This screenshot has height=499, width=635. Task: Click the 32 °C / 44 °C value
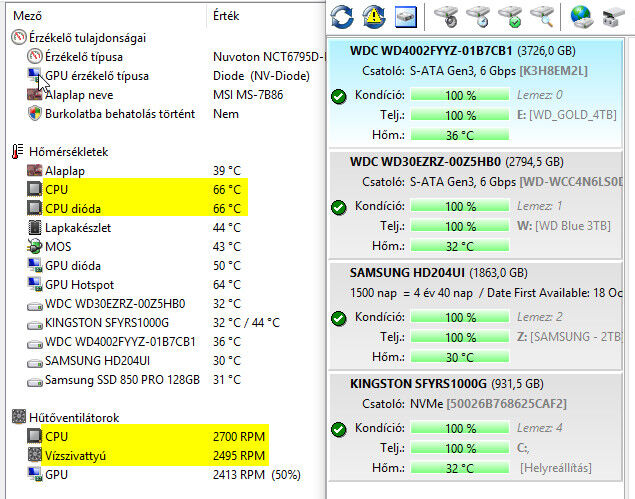point(246,323)
